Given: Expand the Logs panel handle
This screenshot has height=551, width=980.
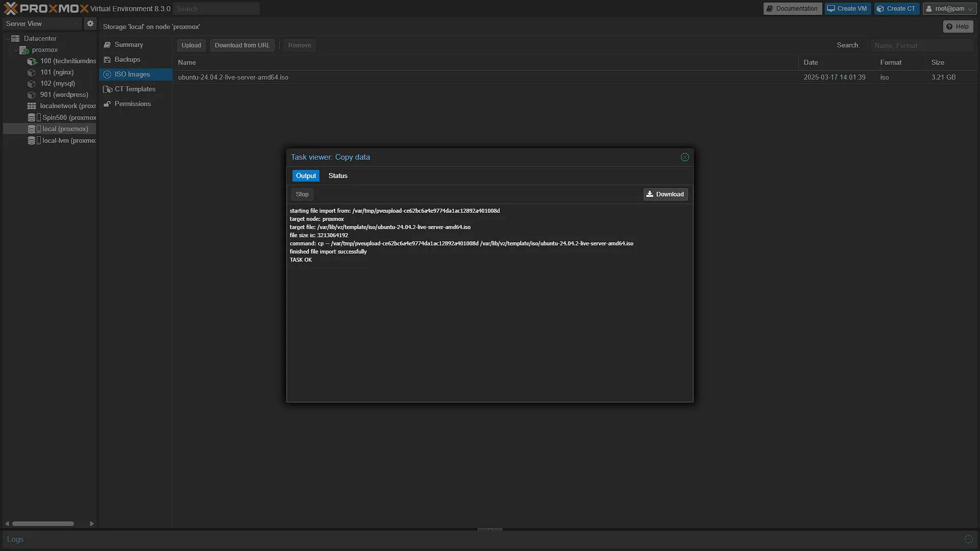Looking at the screenshot, I should click(490, 530).
